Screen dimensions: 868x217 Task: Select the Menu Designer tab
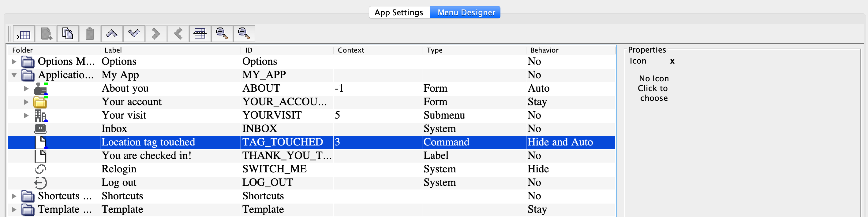click(466, 13)
